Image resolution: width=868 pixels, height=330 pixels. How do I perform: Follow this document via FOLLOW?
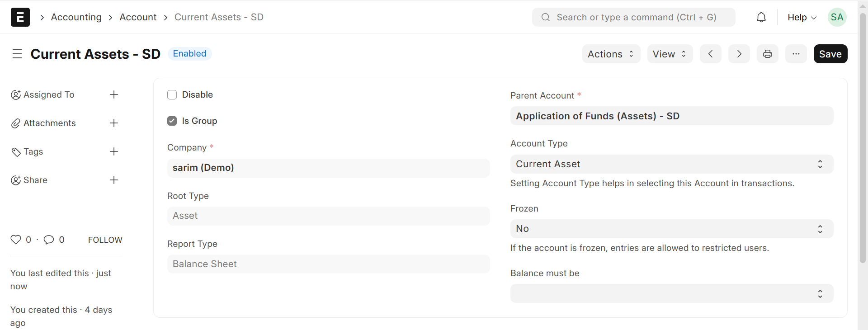click(105, 240)
